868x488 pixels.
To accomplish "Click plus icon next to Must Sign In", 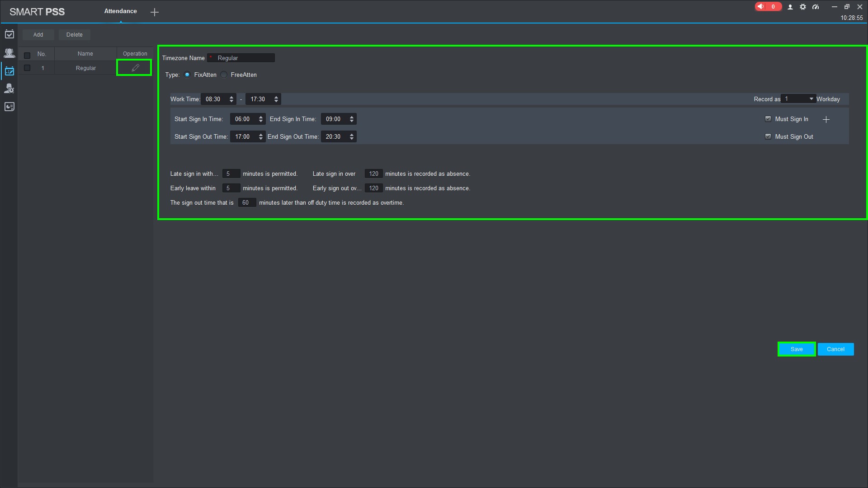I will 826,119.
